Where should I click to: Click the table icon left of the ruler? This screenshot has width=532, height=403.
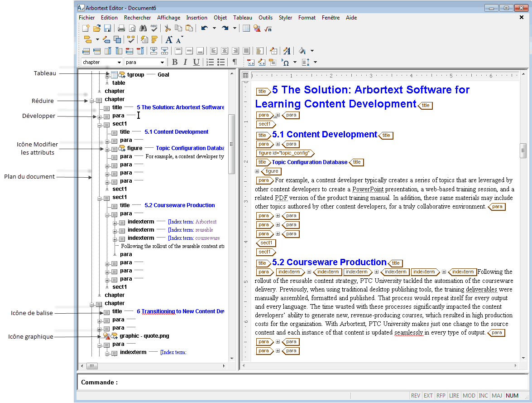tap(246, 75)
